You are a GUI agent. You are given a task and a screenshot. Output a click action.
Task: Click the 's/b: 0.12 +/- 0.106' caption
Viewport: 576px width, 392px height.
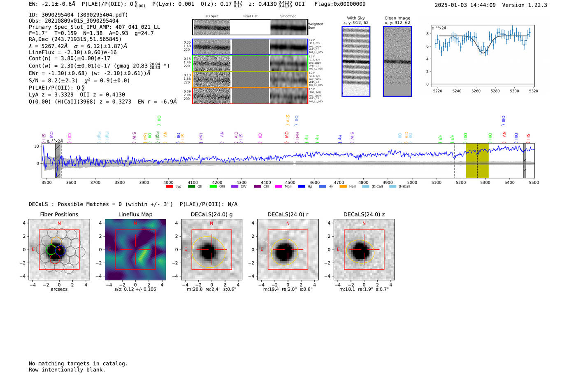[x=135, y=289]
